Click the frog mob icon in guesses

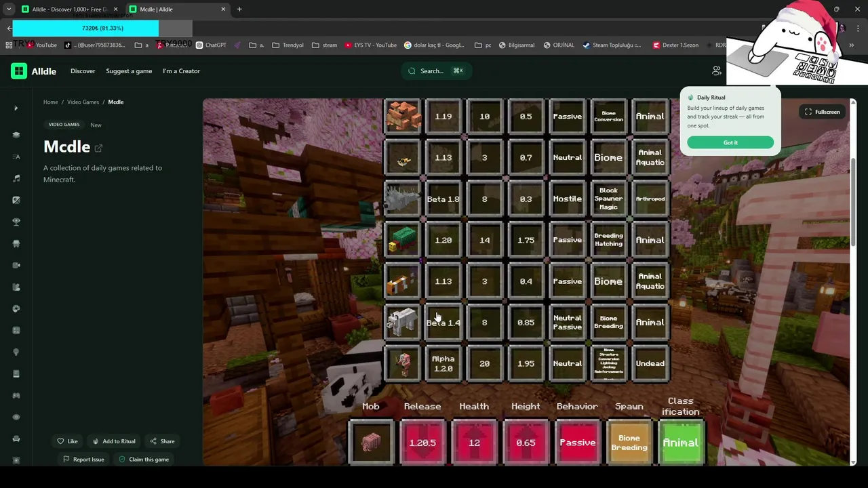[x=403, y=117]
